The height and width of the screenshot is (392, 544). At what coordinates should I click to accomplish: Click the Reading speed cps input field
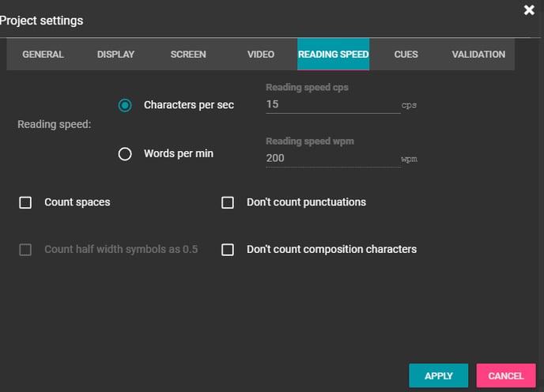(x=332, y=104)
